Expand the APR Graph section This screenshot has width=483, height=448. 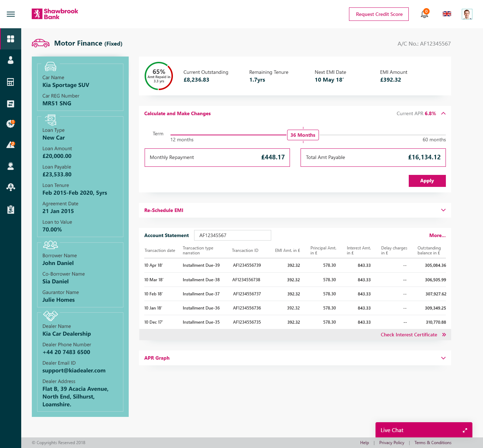coord(443,358)
